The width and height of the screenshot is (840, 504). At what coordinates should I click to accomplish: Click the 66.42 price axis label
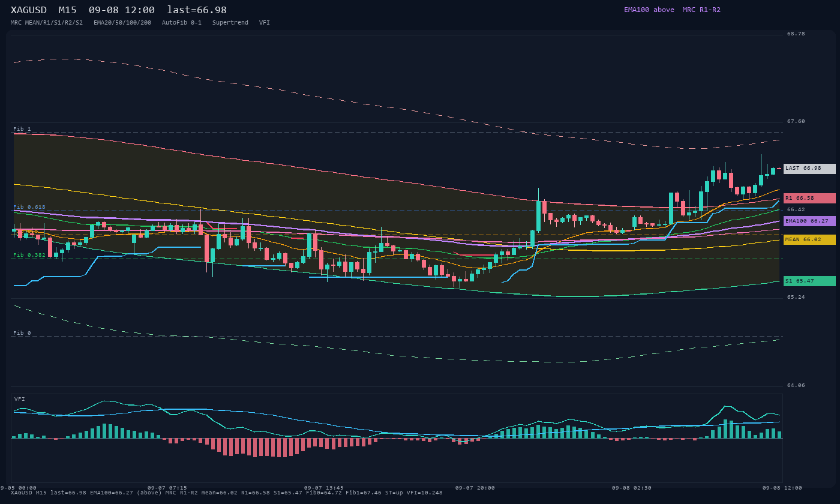(796, 209)
